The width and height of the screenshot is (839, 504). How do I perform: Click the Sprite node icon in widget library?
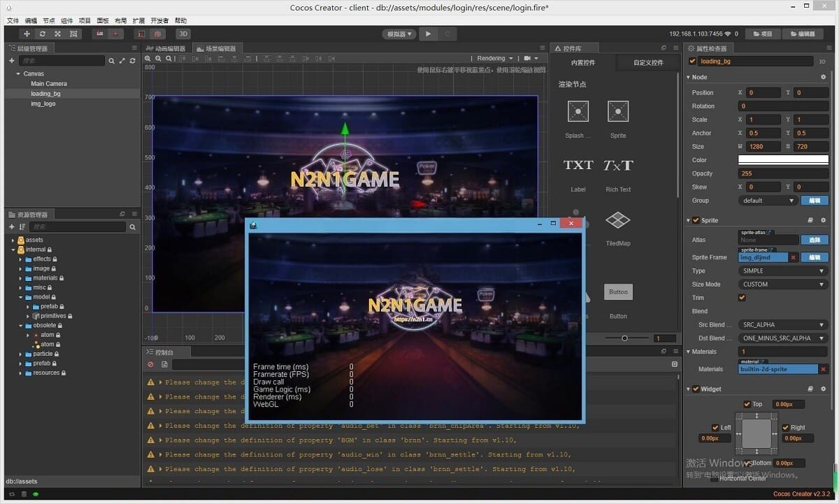pos(617,111)
